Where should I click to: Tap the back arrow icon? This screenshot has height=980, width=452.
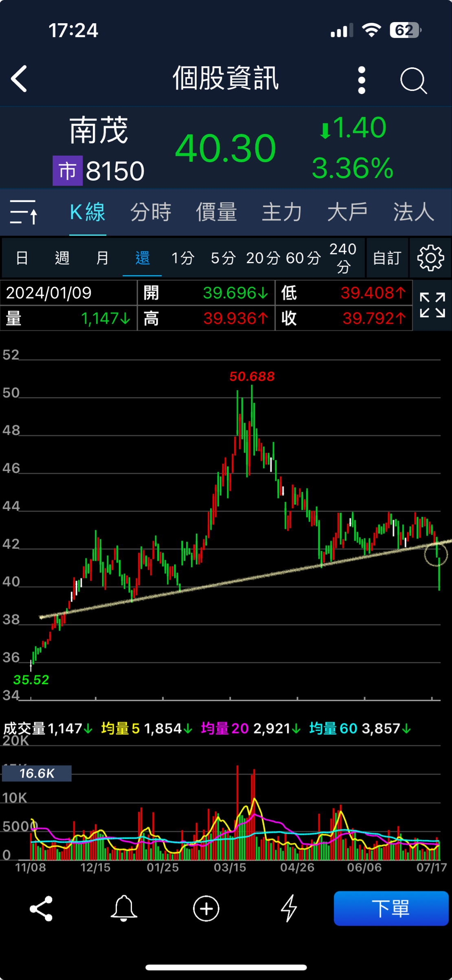[20, 79]
